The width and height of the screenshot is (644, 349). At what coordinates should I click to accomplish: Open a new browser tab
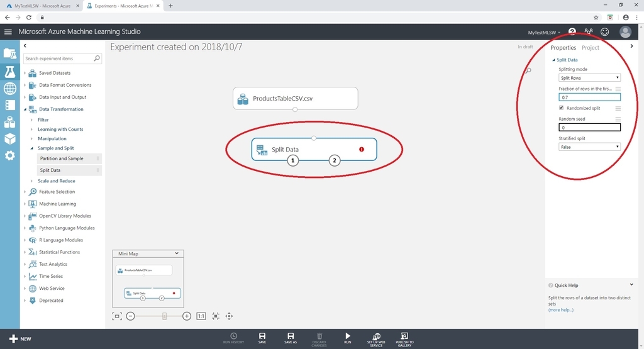click(170, 6)
